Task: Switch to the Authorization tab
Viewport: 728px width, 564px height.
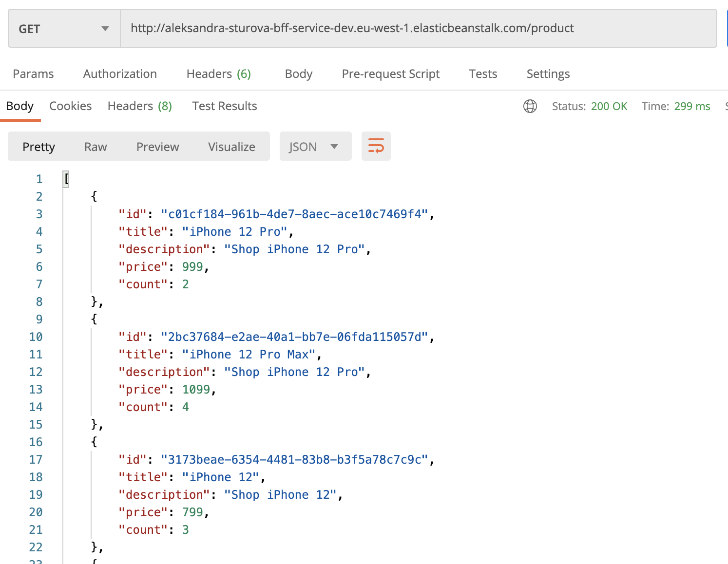Action: tap(120, 74)
